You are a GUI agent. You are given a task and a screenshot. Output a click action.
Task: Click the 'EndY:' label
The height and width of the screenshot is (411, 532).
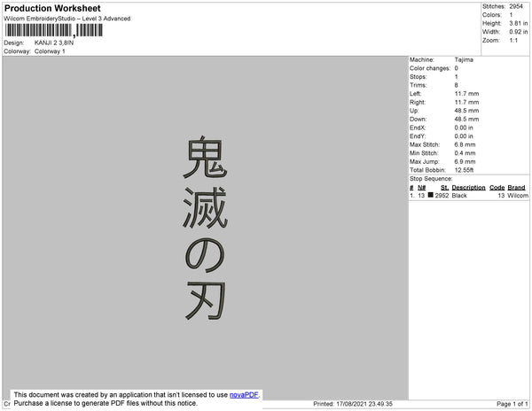418,136
